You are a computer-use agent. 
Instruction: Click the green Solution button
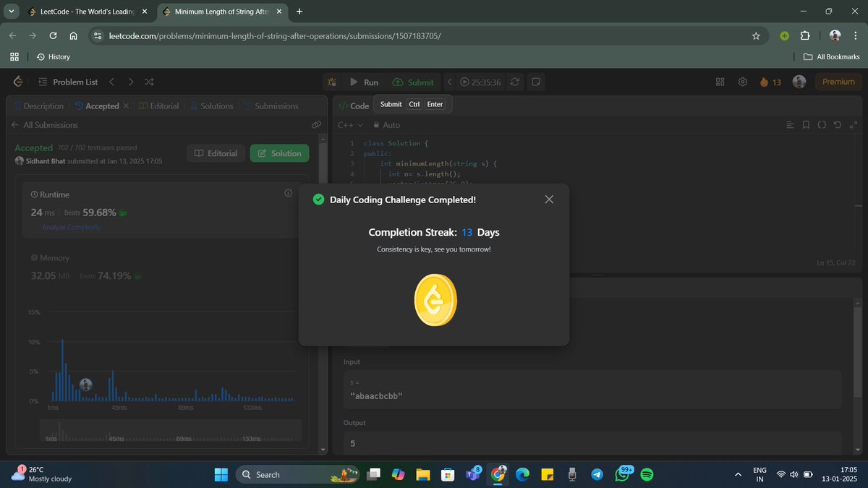click(x=279, y=153)
